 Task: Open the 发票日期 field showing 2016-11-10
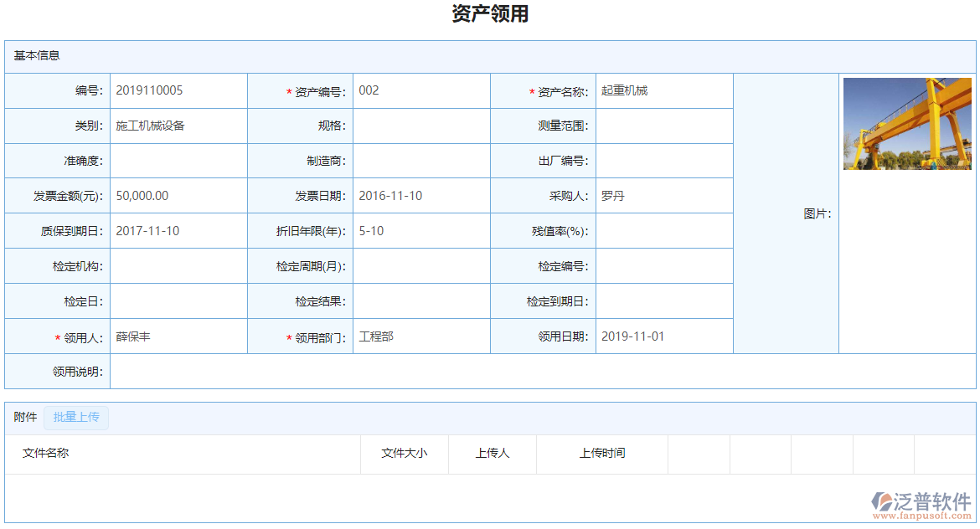420,196
